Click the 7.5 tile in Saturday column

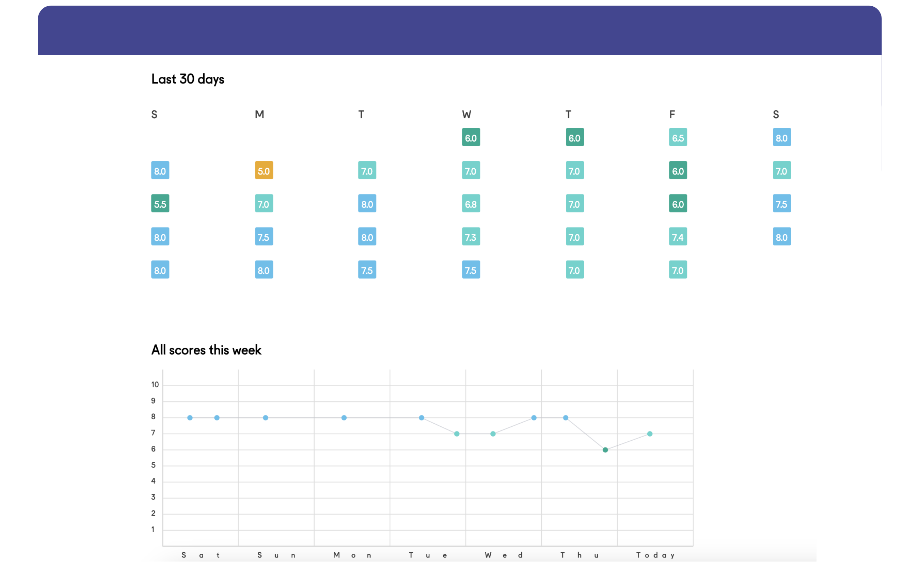[x=782, y=204]
